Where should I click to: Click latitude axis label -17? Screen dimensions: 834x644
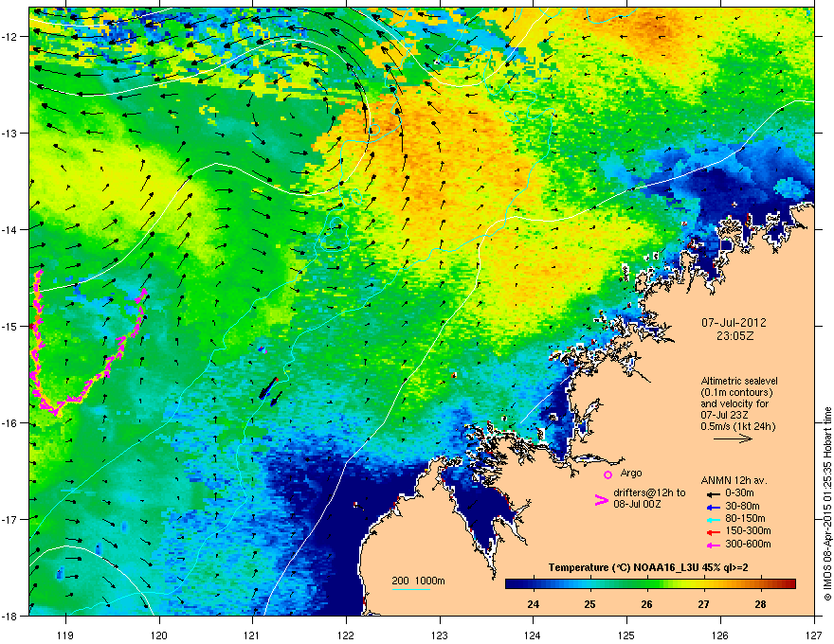point(10,519)
